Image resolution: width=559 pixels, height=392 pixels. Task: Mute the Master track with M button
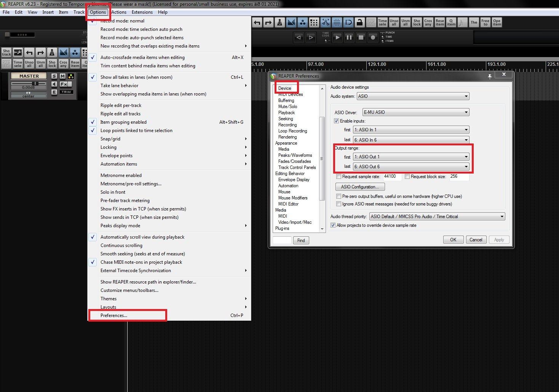pyautogui.click(x=62, y=76)
